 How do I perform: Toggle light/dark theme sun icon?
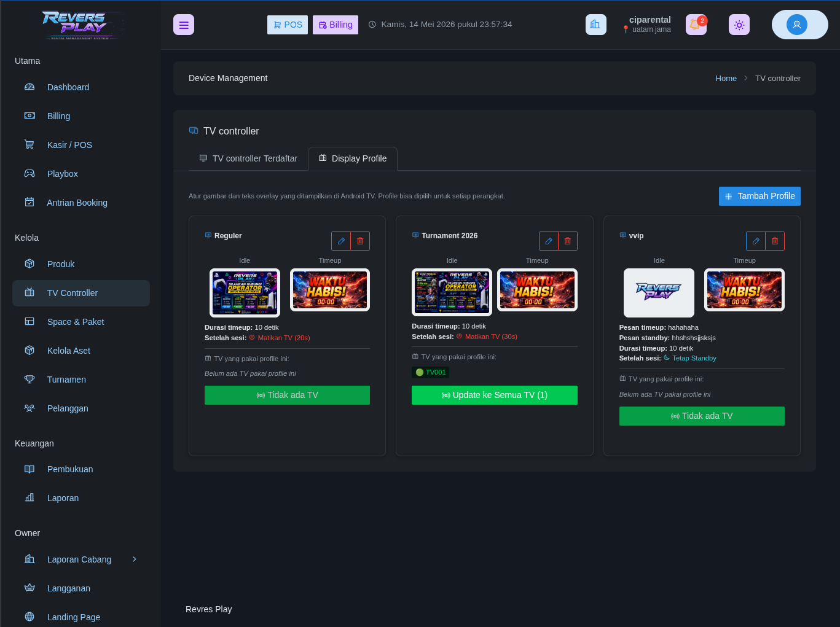point(739,25)
